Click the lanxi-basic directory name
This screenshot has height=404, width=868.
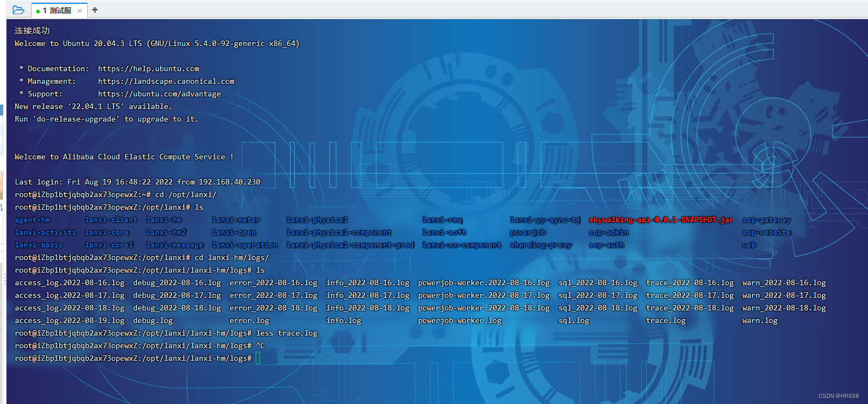point(39,245)
